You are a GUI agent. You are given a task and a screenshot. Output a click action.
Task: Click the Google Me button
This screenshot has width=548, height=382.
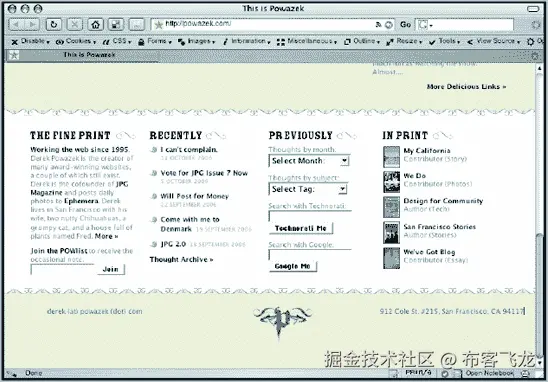[x=293, y=266]
